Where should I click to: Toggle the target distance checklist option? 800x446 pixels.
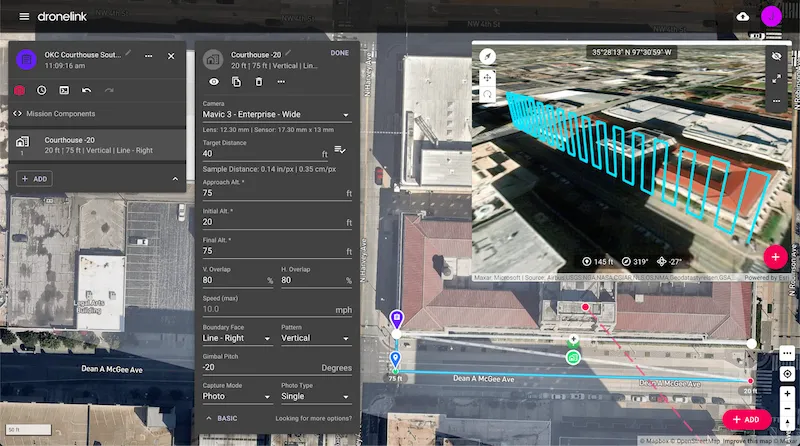coord(340,150)
